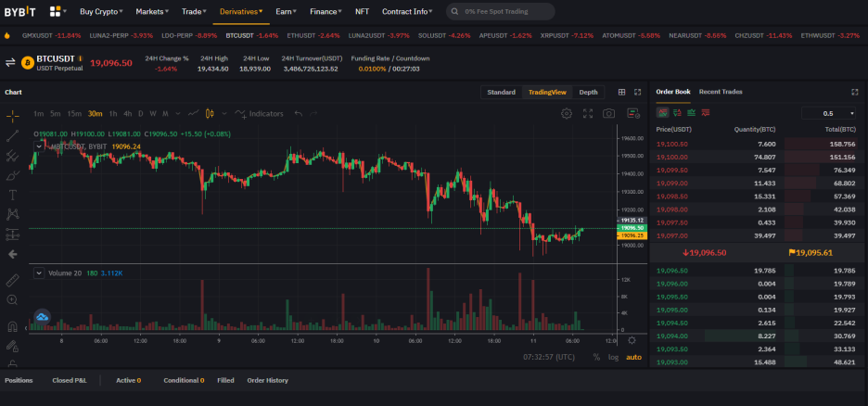Expand more timeframes dropdown arrow
The image size is (868, 406).
(x=178, y=113)
